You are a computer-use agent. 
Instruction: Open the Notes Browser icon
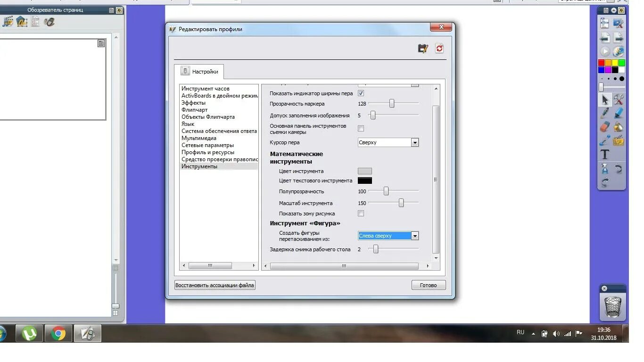point(35,21)
